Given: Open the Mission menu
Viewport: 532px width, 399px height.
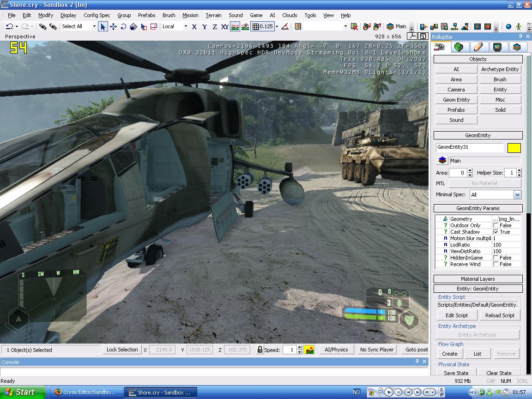Looking at the screenshot, I should tap(190, 15).
